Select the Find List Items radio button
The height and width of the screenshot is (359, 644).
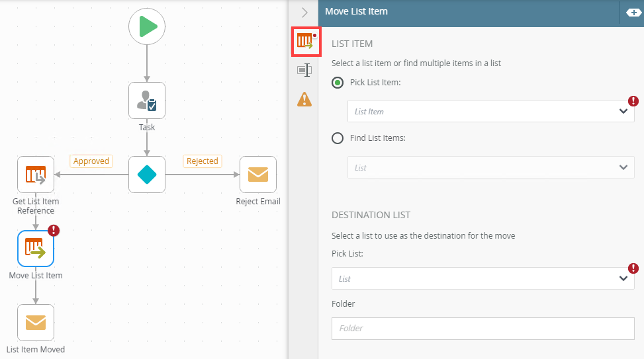tap(338, 138)
